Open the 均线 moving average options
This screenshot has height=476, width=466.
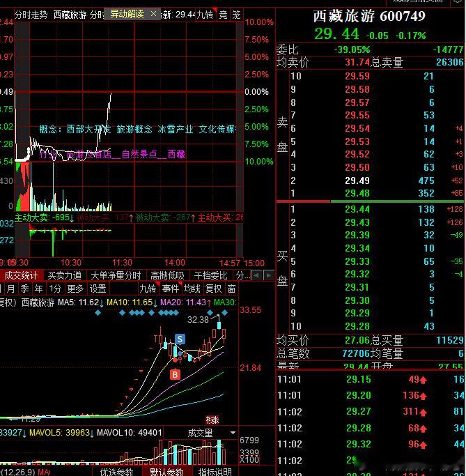click(x=192, y=288)
